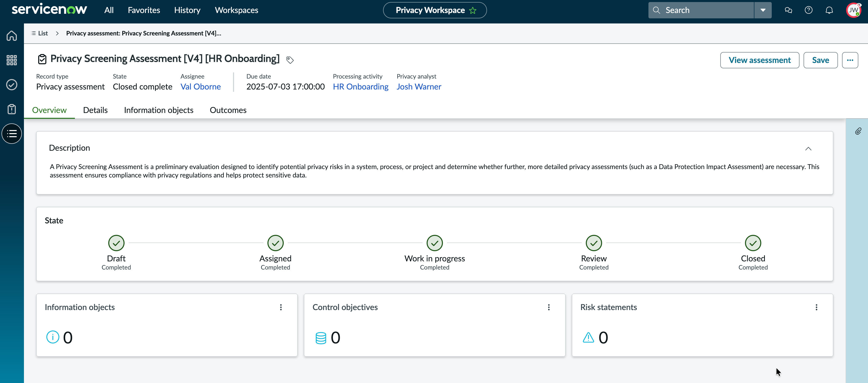Click the search magnifier icon
Screen dimensions: 868x383
pos(656,10)
